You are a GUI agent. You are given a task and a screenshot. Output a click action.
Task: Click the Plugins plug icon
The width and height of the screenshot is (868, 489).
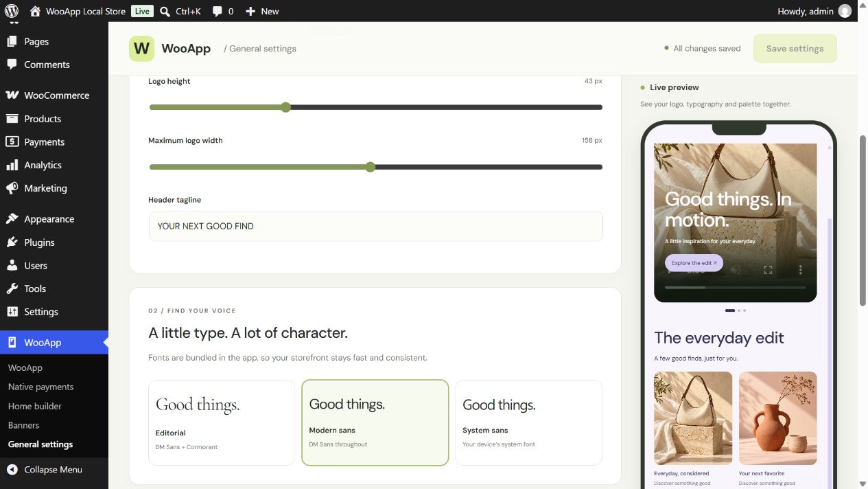(12, 242)
